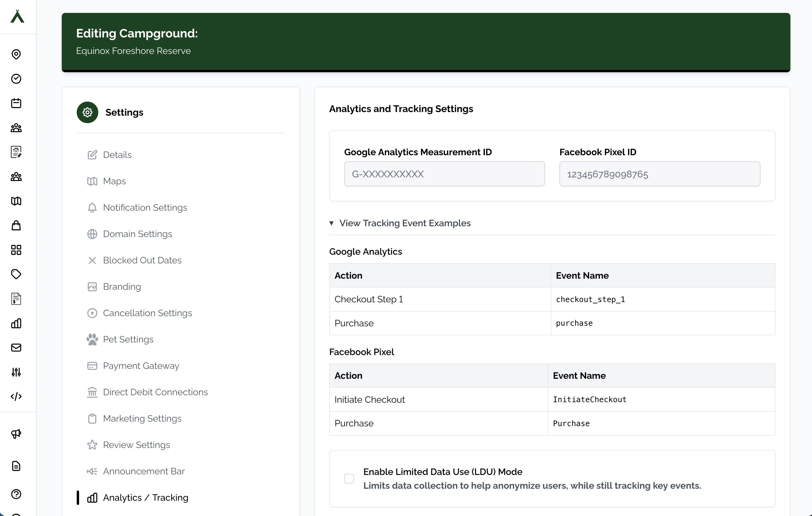Open the sliders adjustments sidebar icon
Screen dimensions: 812x516
click(16, 372)
